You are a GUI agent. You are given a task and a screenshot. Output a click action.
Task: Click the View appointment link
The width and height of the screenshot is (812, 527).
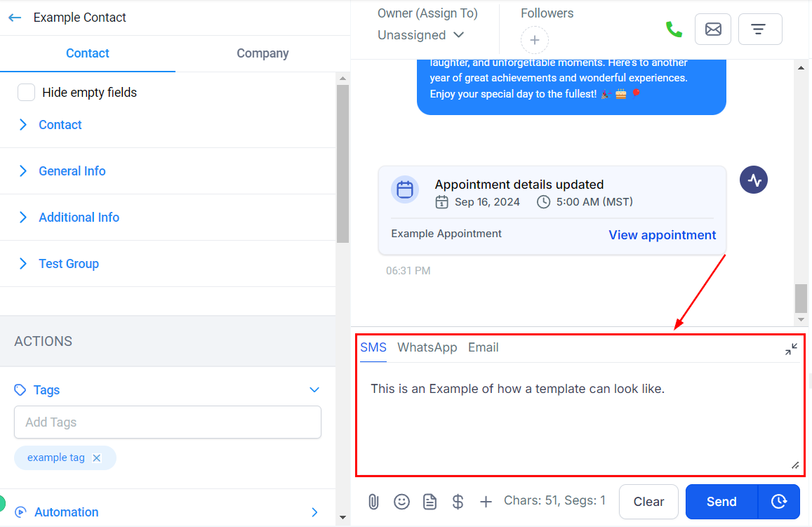coord(662,235)
